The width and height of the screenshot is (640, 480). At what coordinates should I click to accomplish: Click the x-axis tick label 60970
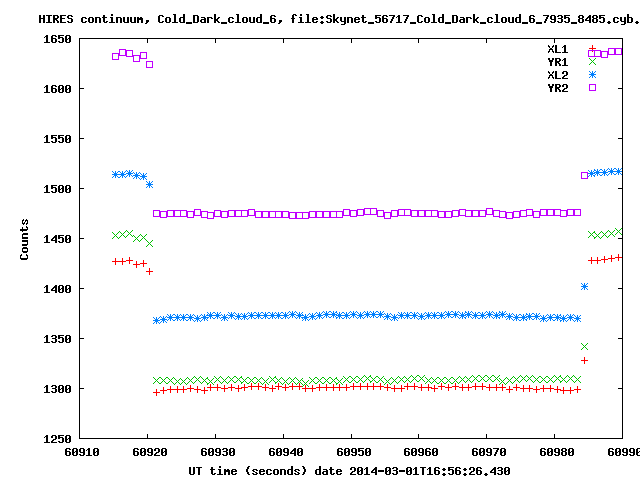pyautogui.click(x=489, y=452)
